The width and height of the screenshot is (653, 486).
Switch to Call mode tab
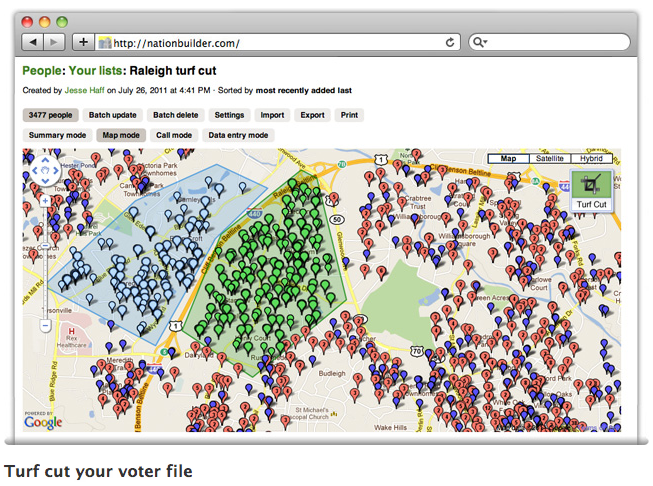[x=174, y=134]
